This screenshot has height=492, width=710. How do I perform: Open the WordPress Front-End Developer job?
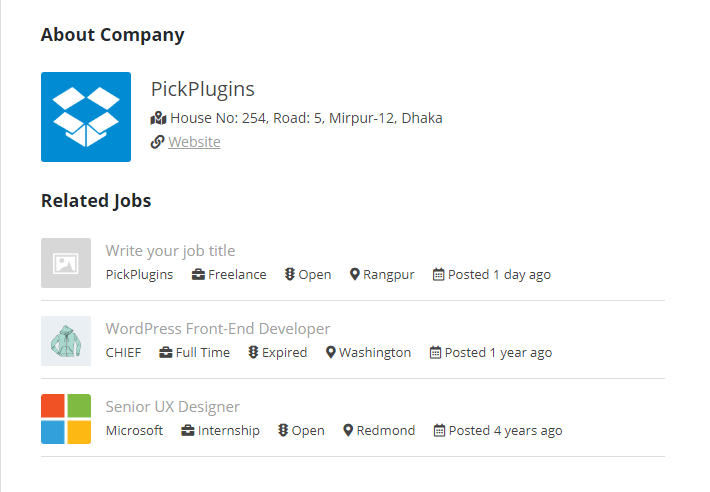tap(218, 329)
